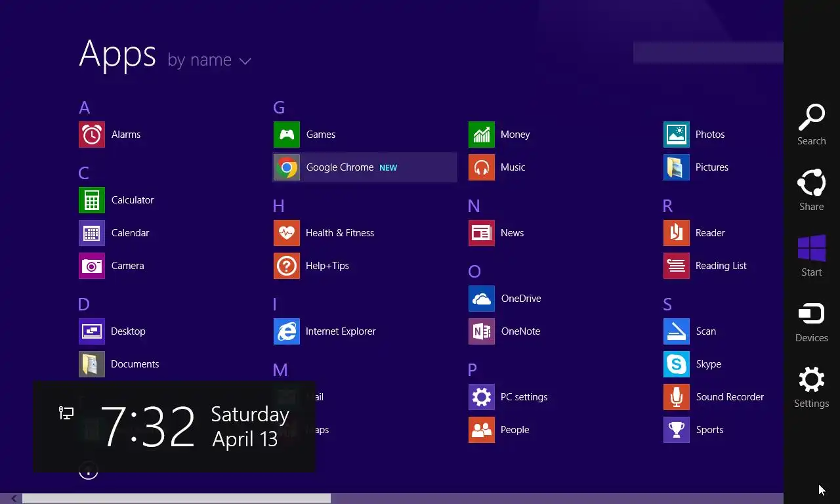Open the Scan app icon
This screenshot has width=840, height=504.
[677, 331]
